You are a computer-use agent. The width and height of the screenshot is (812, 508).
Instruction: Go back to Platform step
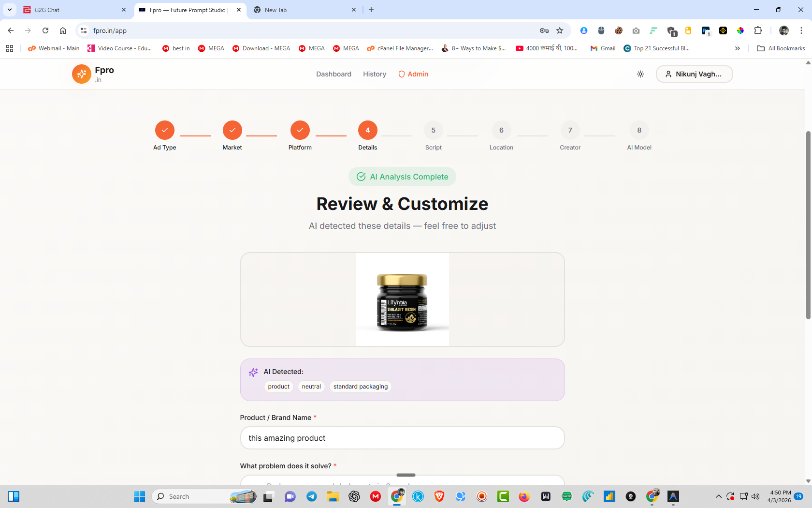click(x=300, y=130)
